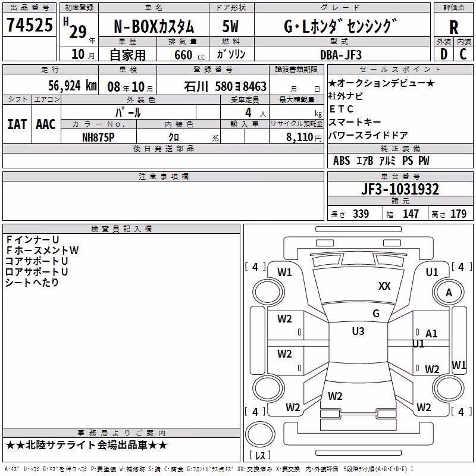
Task: Click the fuel type ガソリン
Action: (231, 54)
